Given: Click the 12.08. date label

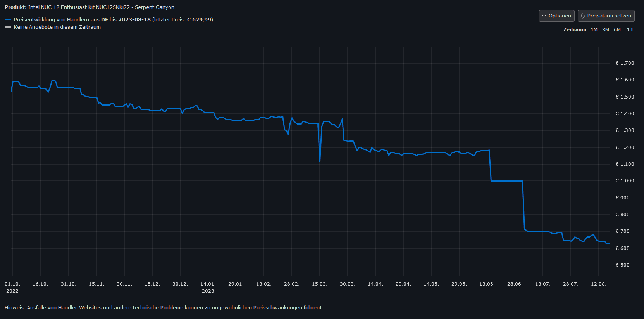Looking at the screenshot, I should tap(599, 284).
